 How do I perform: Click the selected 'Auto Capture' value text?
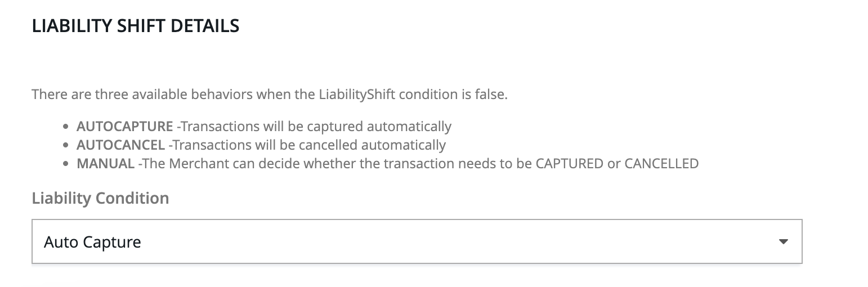[92, 243]
